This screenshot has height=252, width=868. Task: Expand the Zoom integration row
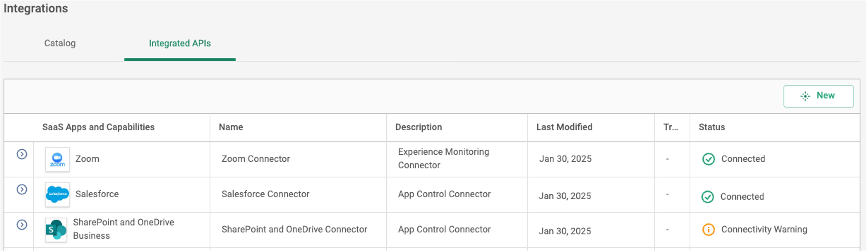tap(22, 154)
